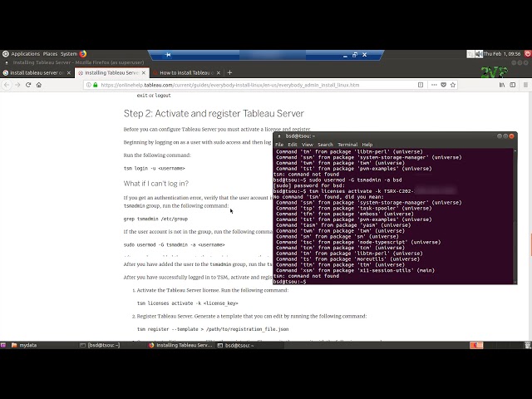532x399 pixels.
Task: Open the terminal File menu
Action: point(279,145)
